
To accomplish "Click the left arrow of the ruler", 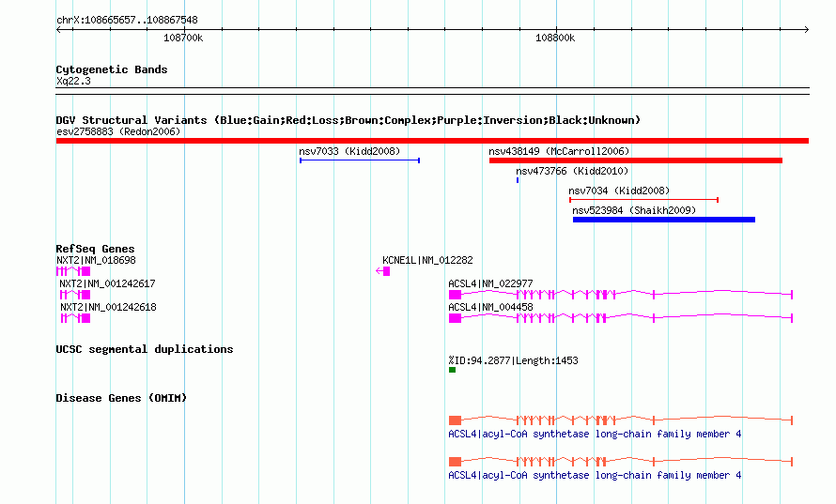I will tap(58, 29).
